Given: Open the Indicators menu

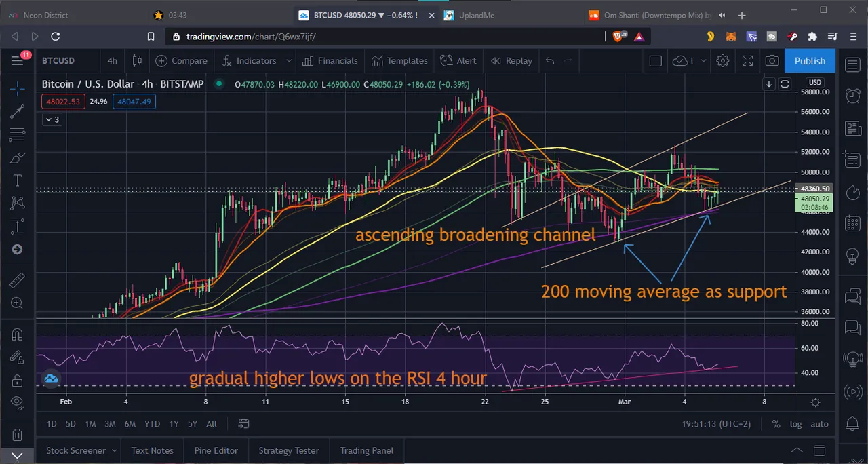Looking at the screenshot, I should (x=250, y=61).
